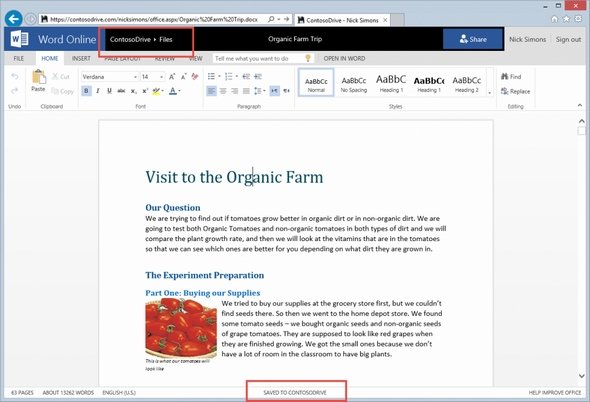Click the Undo arrow icon
Viewport: 590px width, 402px height.
[15, 76]
